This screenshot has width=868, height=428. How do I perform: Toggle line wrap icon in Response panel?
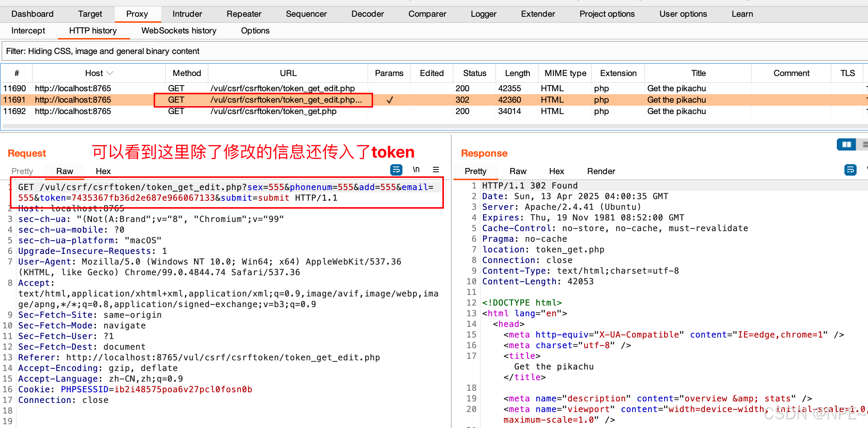[x=850, y=170]
